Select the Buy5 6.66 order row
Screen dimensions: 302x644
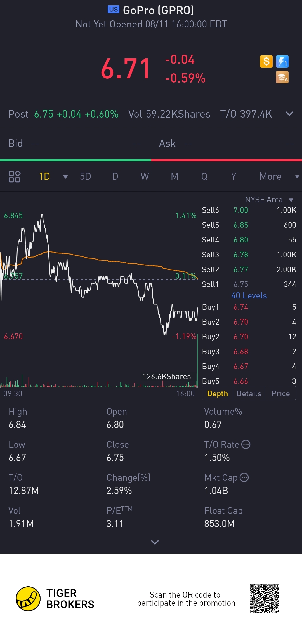tap(249, 381)
